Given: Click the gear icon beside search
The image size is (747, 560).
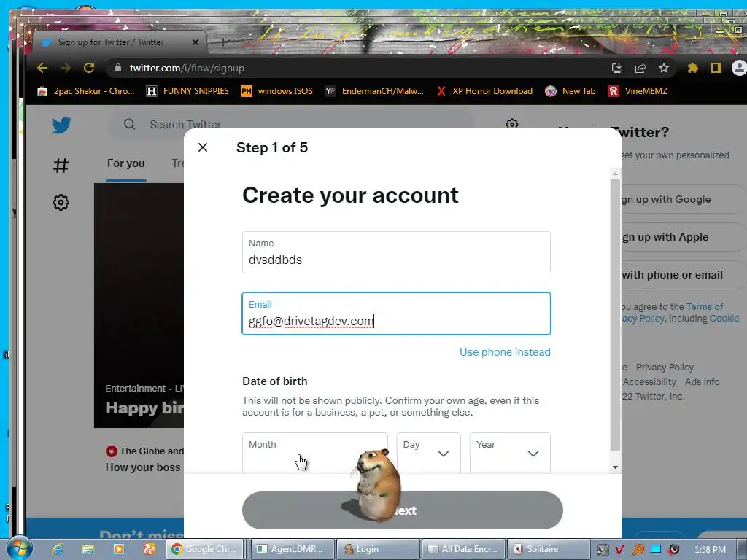Looking at the screenshot, I should pyautogui.click(x=511, y=124).
